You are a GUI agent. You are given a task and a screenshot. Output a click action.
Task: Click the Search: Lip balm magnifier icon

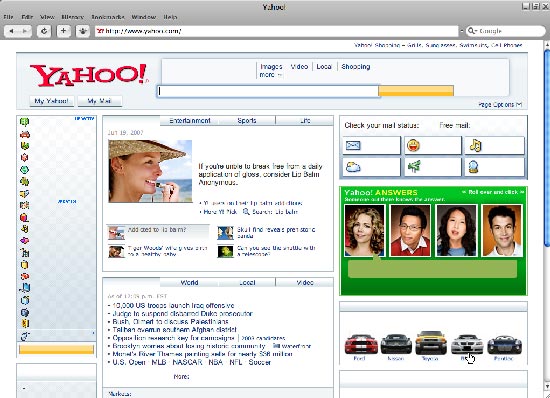246,211
